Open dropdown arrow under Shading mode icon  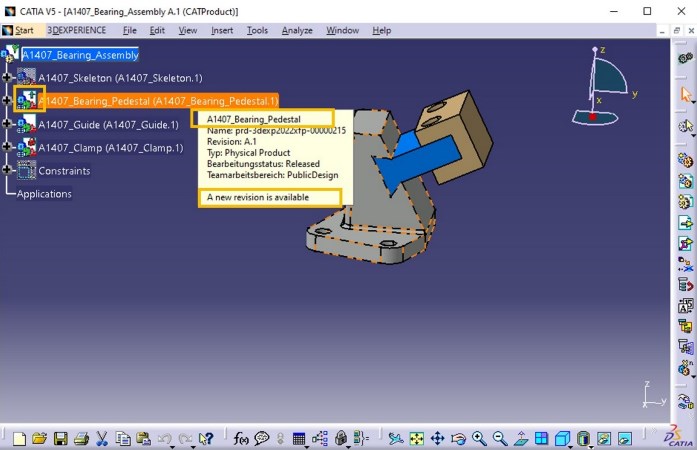(591, 446)
